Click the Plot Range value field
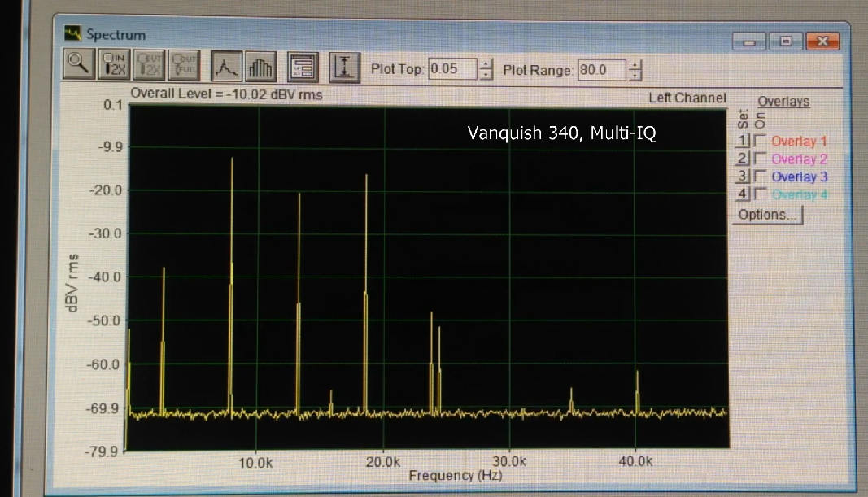 (602, 70)
